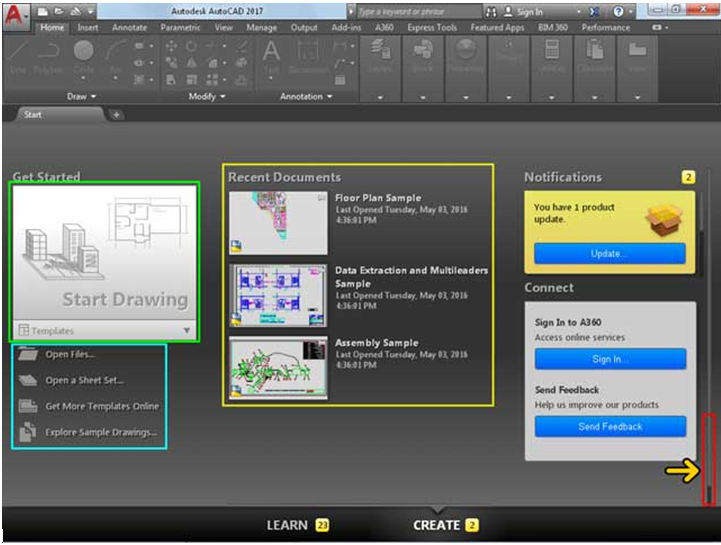721x545 pixels.
Task: Open the Floor Plan Sample thumbnail
Action: (x=279, y=223)
